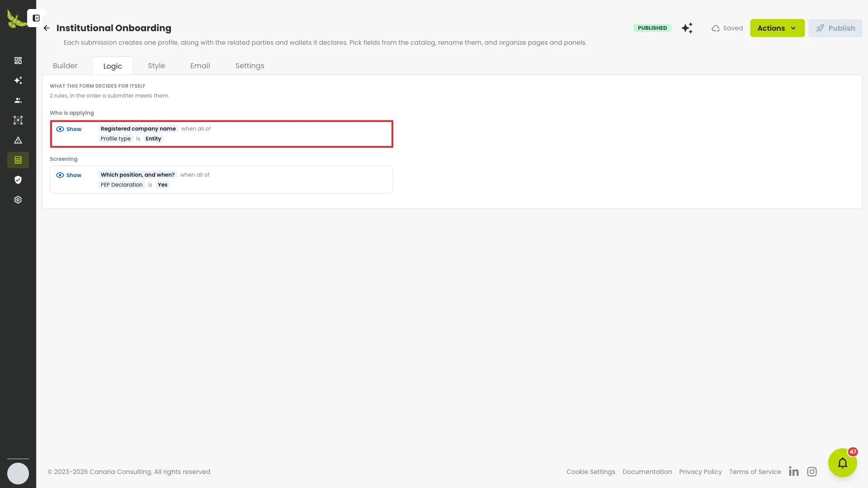Open the Terms of Service link
This screenshot has width=868, height=488.
(x=755, y=472)
